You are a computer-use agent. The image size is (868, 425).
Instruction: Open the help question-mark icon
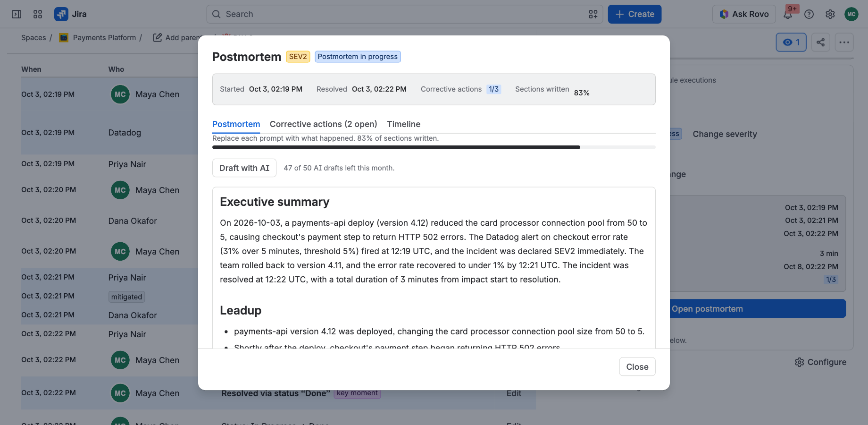(809, 14)
